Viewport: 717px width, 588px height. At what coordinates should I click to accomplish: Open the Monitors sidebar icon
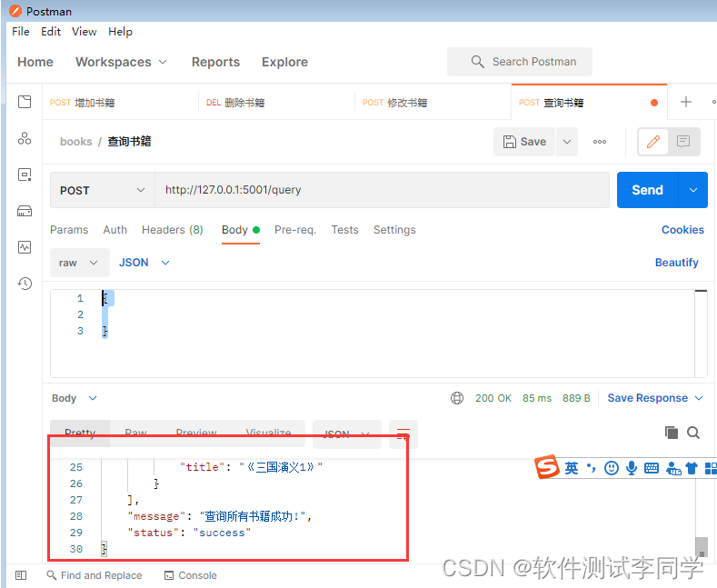pos(25,247)
